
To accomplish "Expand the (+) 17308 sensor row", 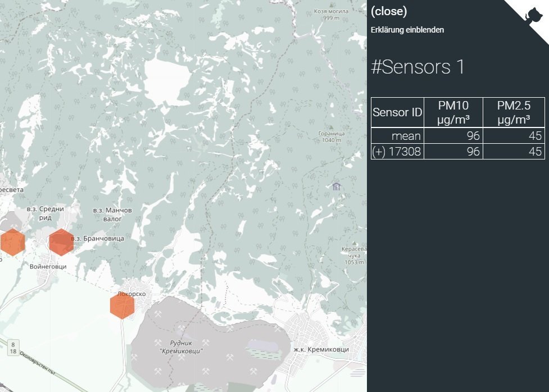I will [x=397, y=152].
